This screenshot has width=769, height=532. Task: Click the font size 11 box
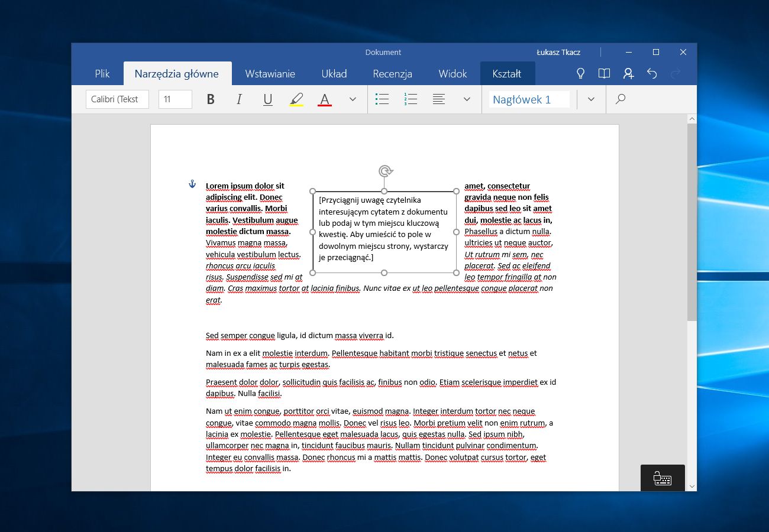[175, 99]
